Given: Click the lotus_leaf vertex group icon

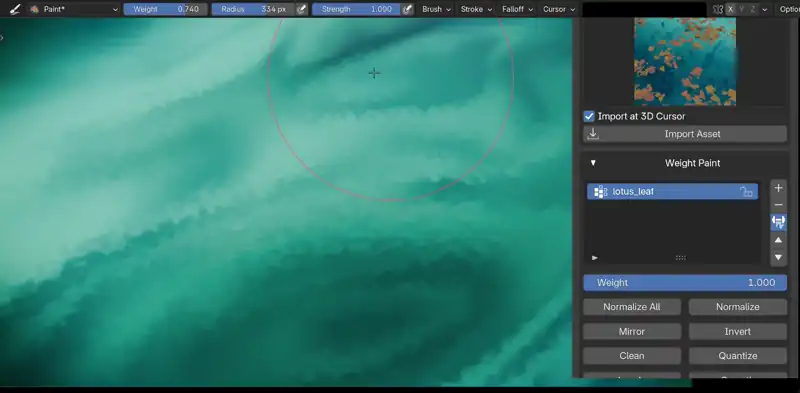Looking at the screenshot, I should coord(601,191).
